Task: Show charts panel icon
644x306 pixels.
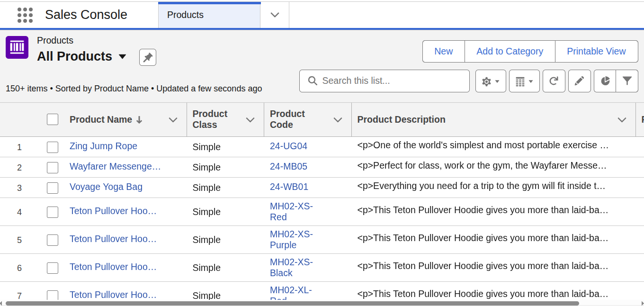Action: point(605,81)
